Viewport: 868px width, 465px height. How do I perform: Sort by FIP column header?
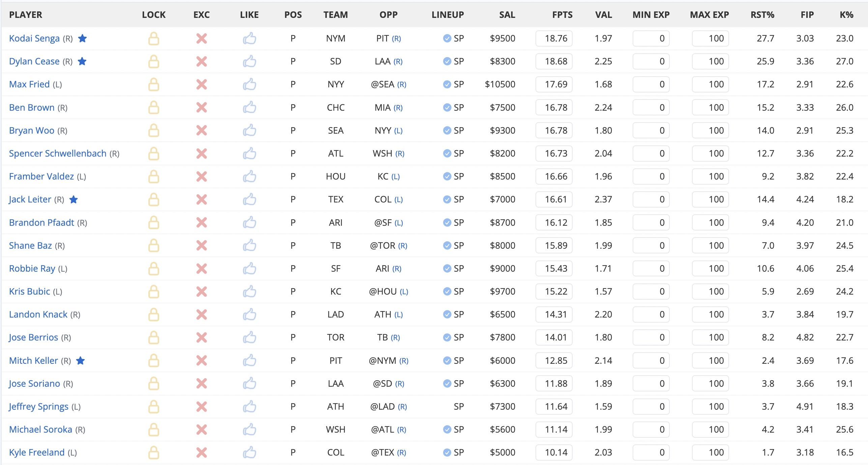tap(807, 15)
